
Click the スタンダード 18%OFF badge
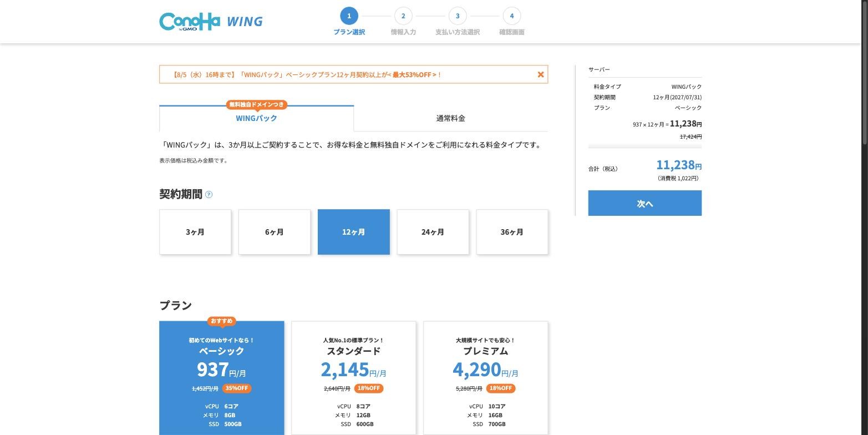point(369,388)
